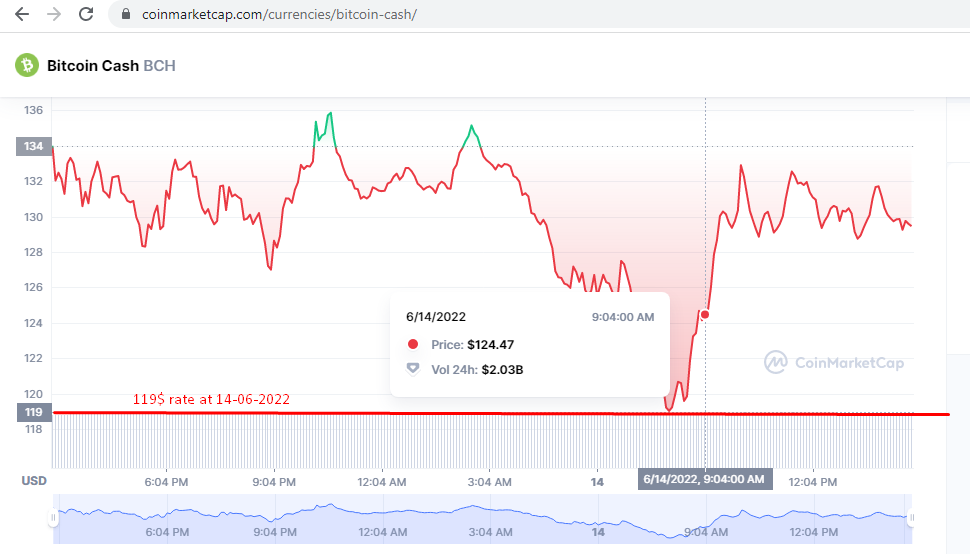This screenshot has width=970, height=554.
Task: Click the 6/14/2022, 9:04:00 AM crosshair label
Action: pyautogui.click(x=705, y=479)
